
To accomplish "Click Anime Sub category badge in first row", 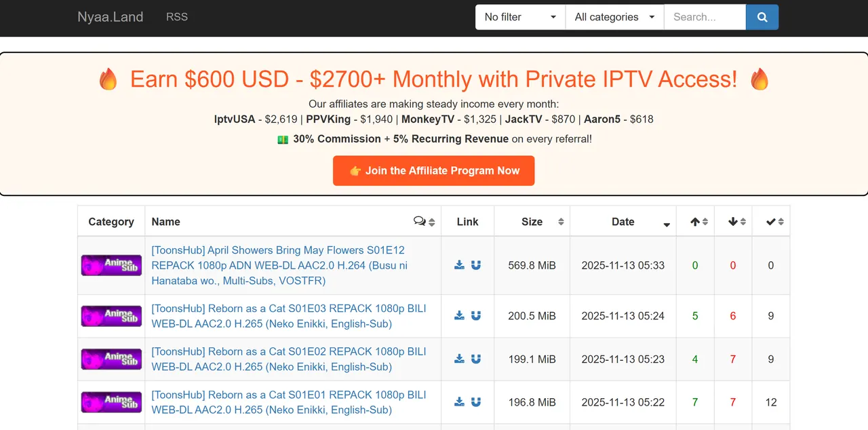I will pyautogui.click(x=111, y=265).
